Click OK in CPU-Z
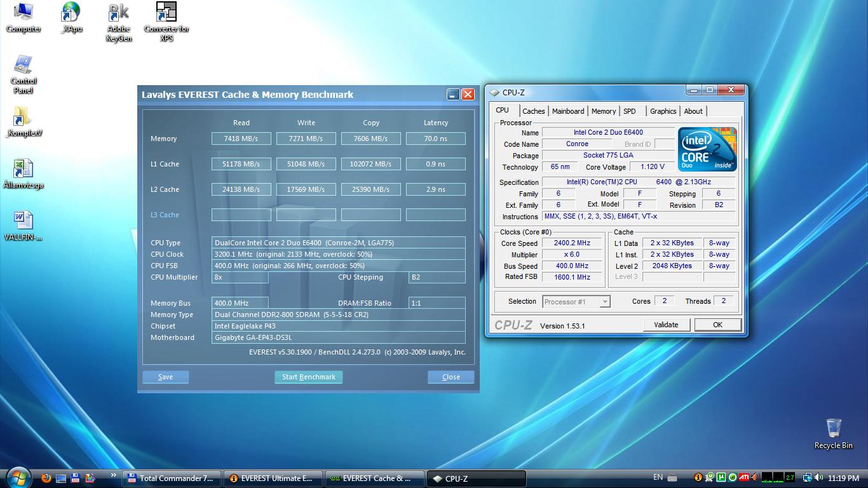Screen dimensions: 868x488 pyautogui.click(x=717, y=325)
